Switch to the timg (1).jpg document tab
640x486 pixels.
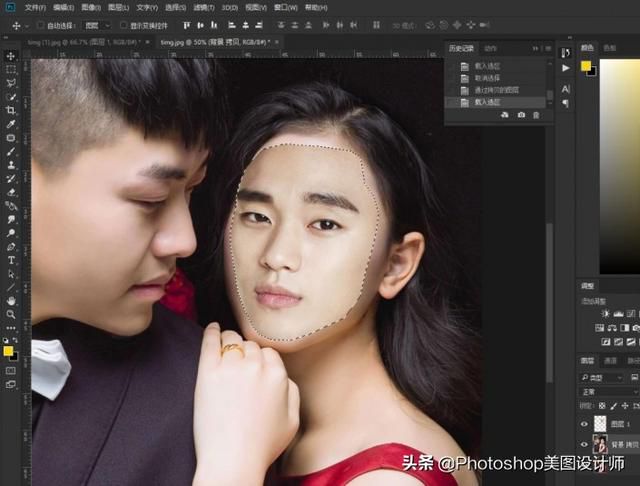pyautogui.click(x=84, y=42)
